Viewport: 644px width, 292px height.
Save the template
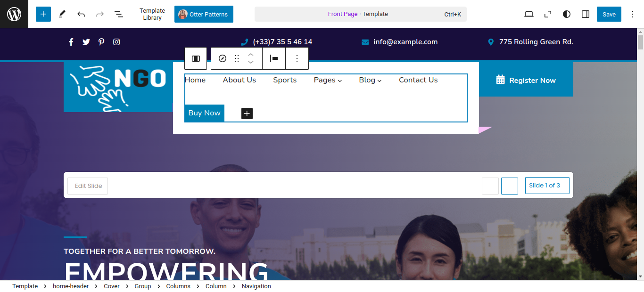point(609,14)
